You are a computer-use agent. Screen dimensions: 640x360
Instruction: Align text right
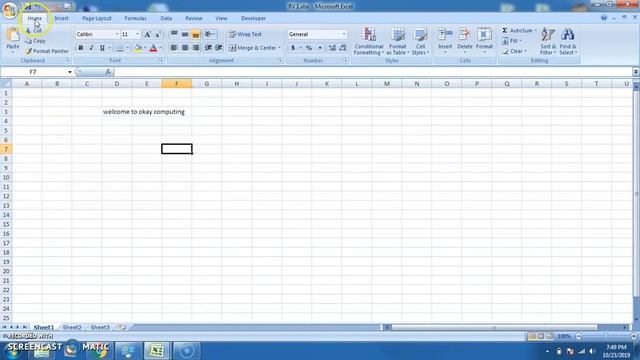tap(196, 48)
